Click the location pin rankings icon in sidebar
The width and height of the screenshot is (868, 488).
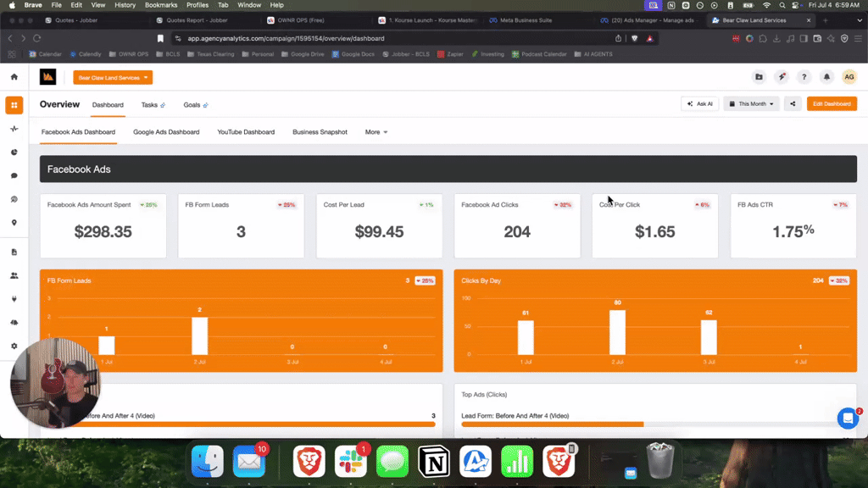[x=13, y=224]
